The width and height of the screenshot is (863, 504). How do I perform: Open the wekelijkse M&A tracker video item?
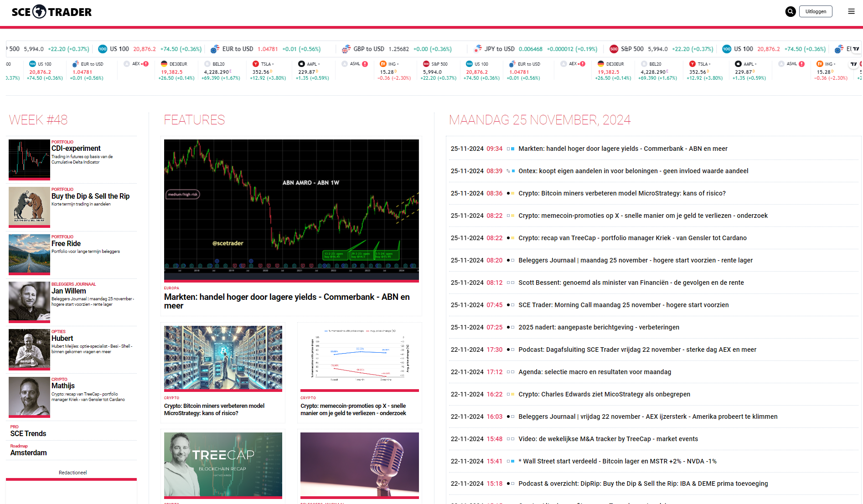pos(608,439)
